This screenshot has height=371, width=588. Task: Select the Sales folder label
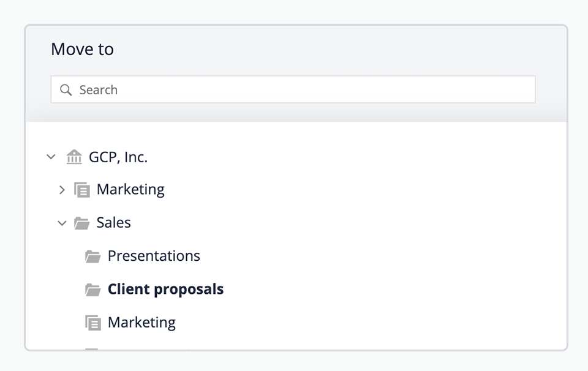[x=114, y=223]
